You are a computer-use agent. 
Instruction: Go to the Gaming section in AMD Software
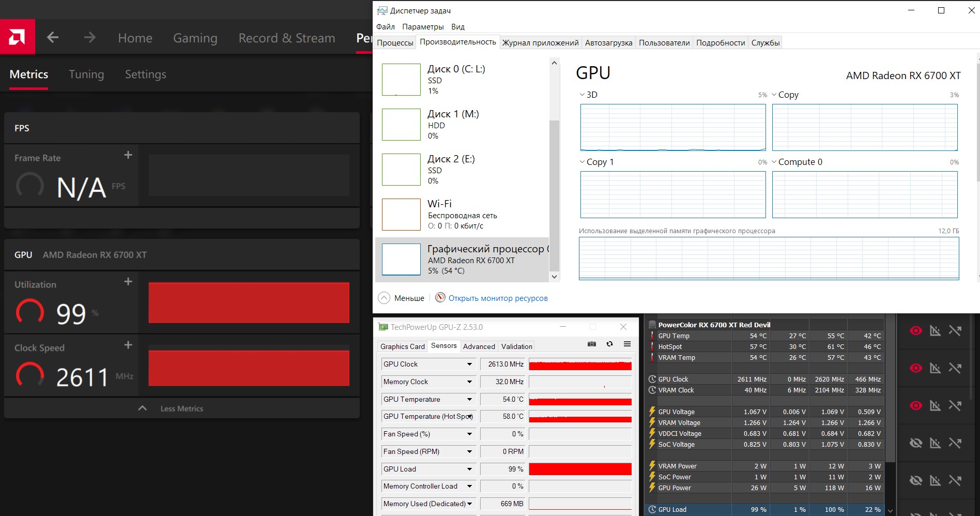pos(195,38)
